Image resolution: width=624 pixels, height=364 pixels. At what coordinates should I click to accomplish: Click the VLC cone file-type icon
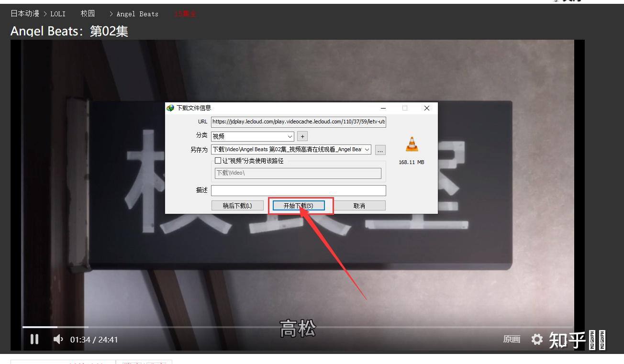coord(412,144)
